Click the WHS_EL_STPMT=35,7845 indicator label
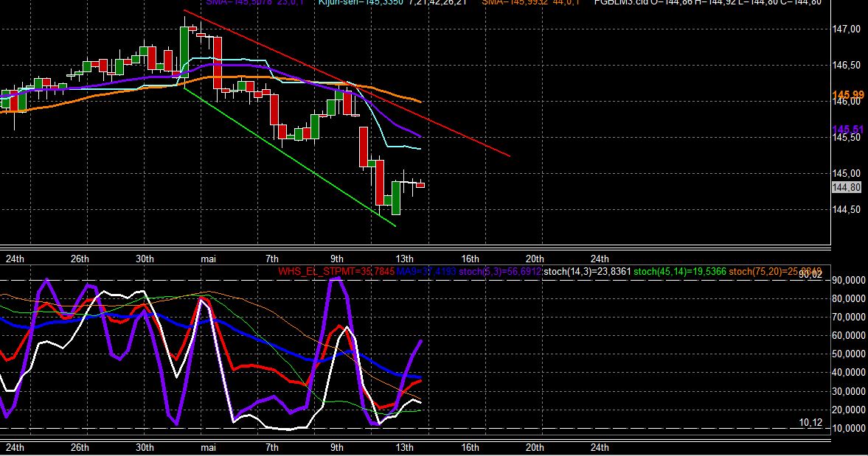The width and height of the screenshot is (868, 456). (336, 271)
